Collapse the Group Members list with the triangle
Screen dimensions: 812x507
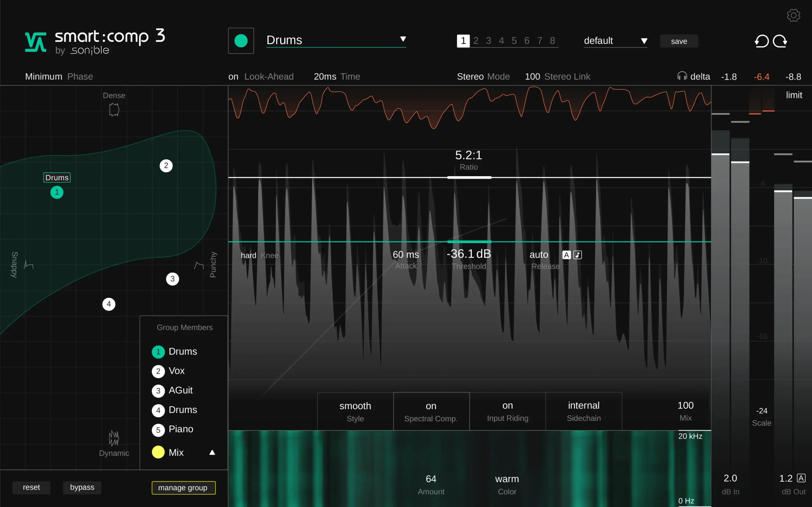pyautogui.click(x=212, y=452)
